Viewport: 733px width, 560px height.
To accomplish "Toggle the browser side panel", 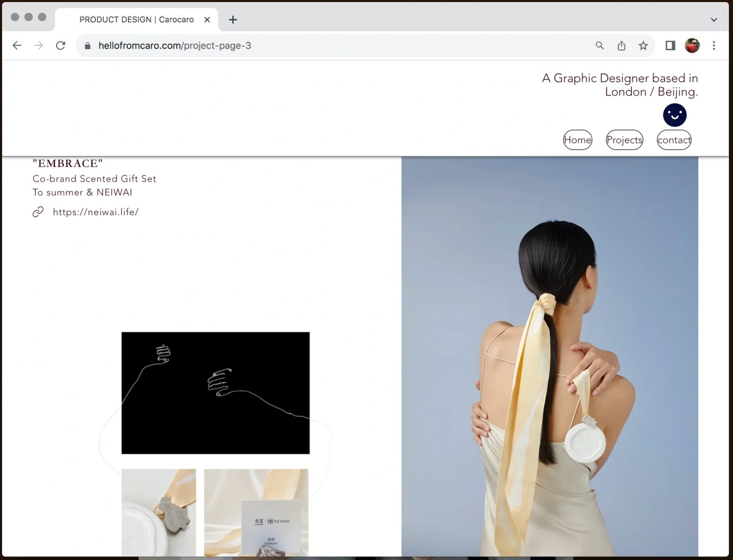I will pos(670,46).
